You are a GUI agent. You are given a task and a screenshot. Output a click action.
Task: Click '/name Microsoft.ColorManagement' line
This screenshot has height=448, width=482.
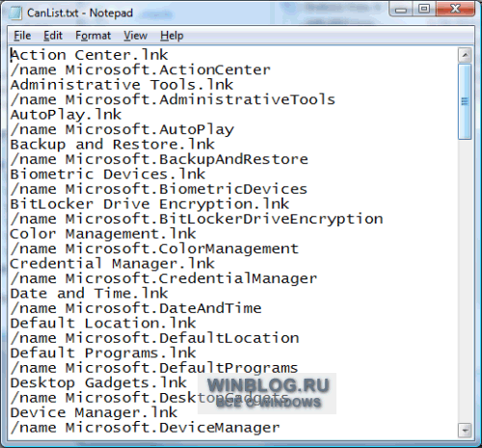(154, 249)
